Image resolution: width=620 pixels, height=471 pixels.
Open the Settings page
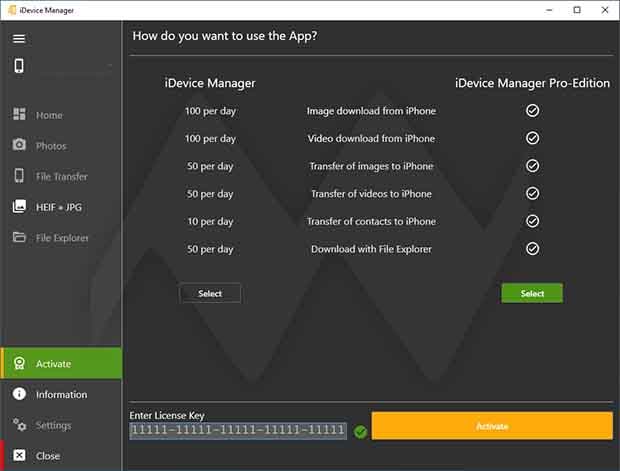61,425
